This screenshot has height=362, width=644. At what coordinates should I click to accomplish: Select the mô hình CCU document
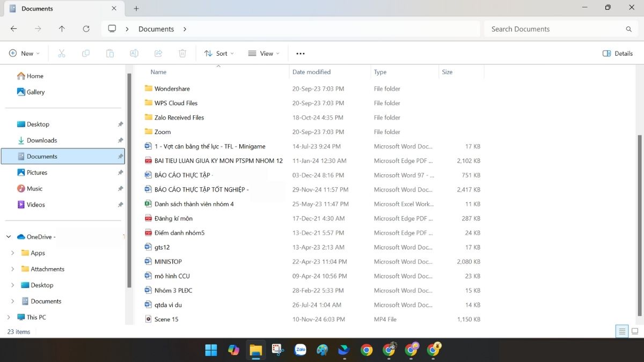[172, 276]
